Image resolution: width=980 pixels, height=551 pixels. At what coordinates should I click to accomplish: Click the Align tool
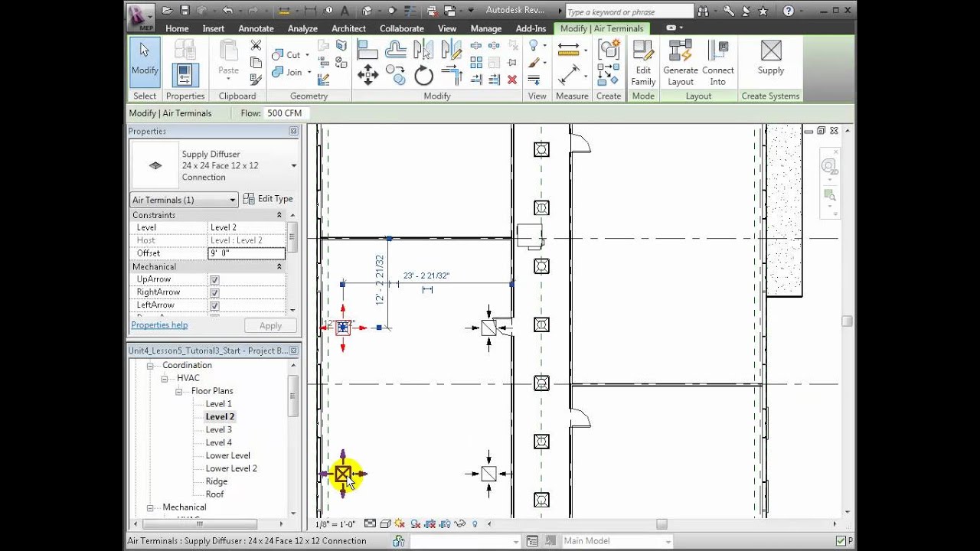click(367, 50)
